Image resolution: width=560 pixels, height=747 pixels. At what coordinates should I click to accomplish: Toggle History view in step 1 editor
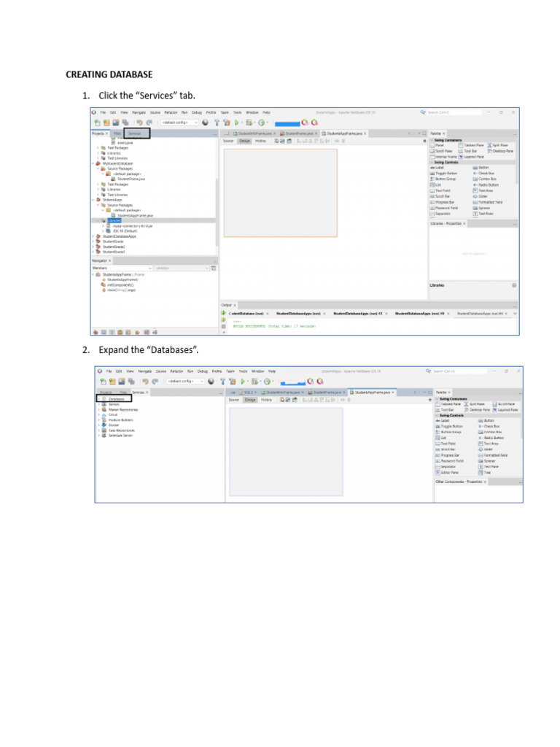[x=260, y=141]
